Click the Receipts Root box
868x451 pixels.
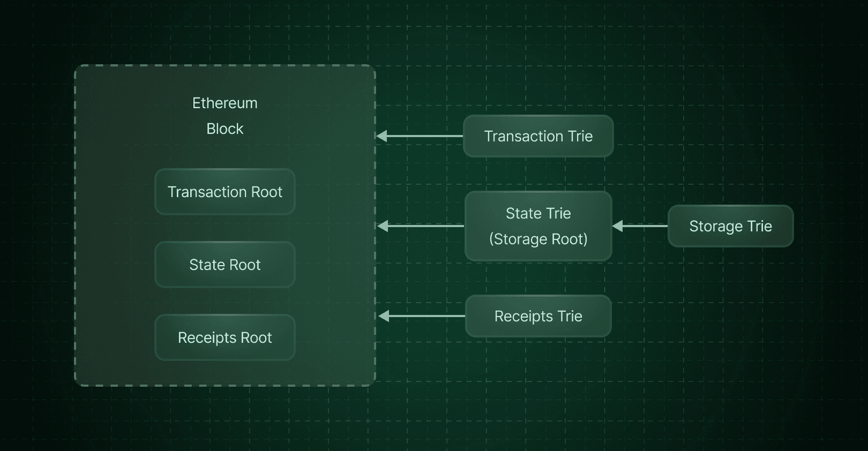[x=225, y=337]
